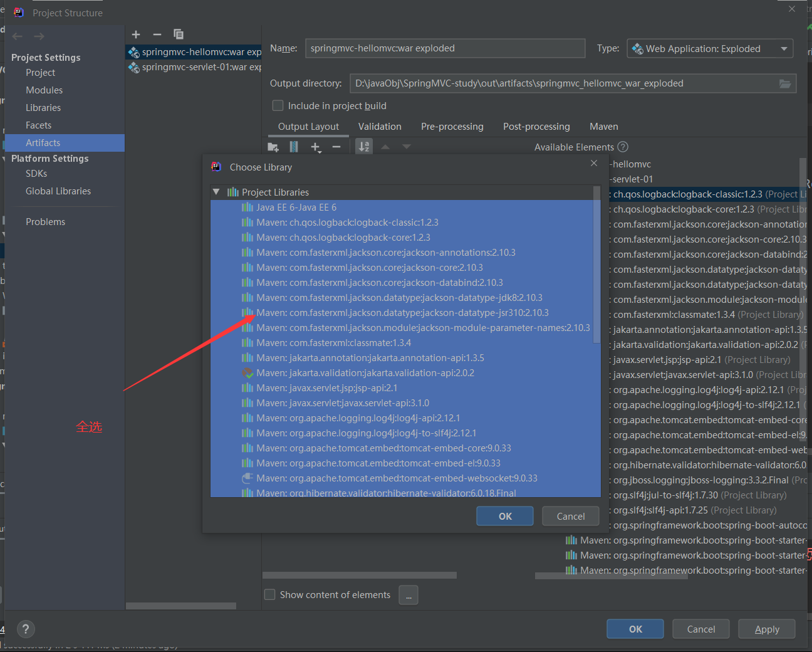Toggle Show content of elements checkbox
The height and width of the screenshot is (652, 812).
coord(270,594)
